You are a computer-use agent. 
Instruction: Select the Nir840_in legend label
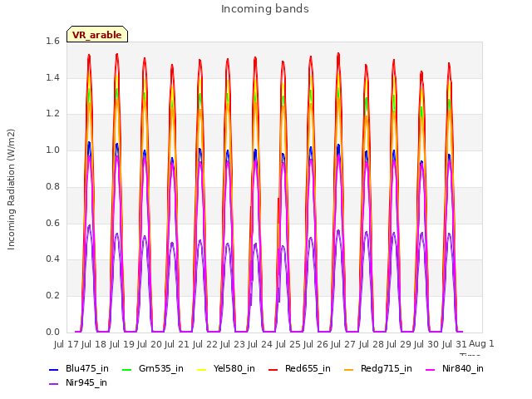[x=463, y=369]
